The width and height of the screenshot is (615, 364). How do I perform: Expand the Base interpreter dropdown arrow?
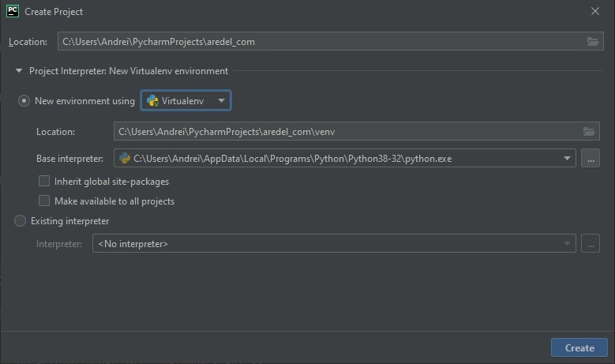click(x=567, y=158)
